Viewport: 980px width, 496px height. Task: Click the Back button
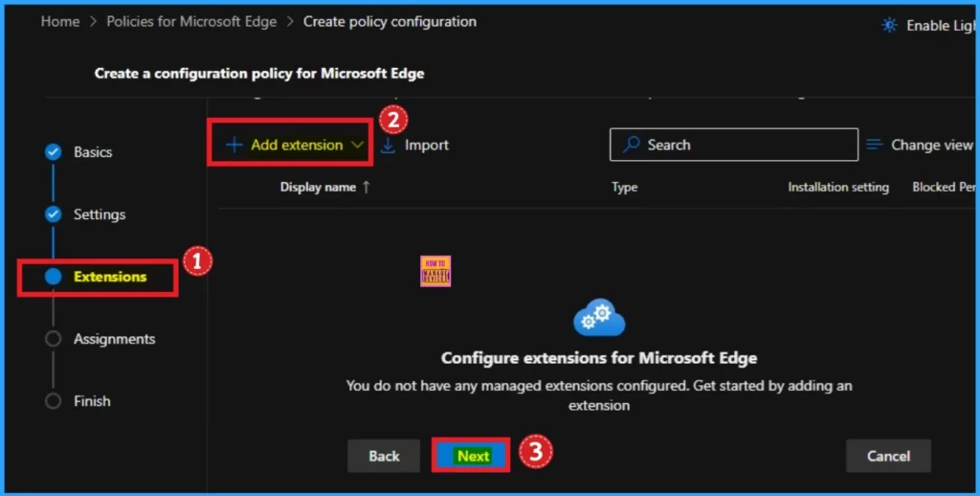click(x=384, y=456)
